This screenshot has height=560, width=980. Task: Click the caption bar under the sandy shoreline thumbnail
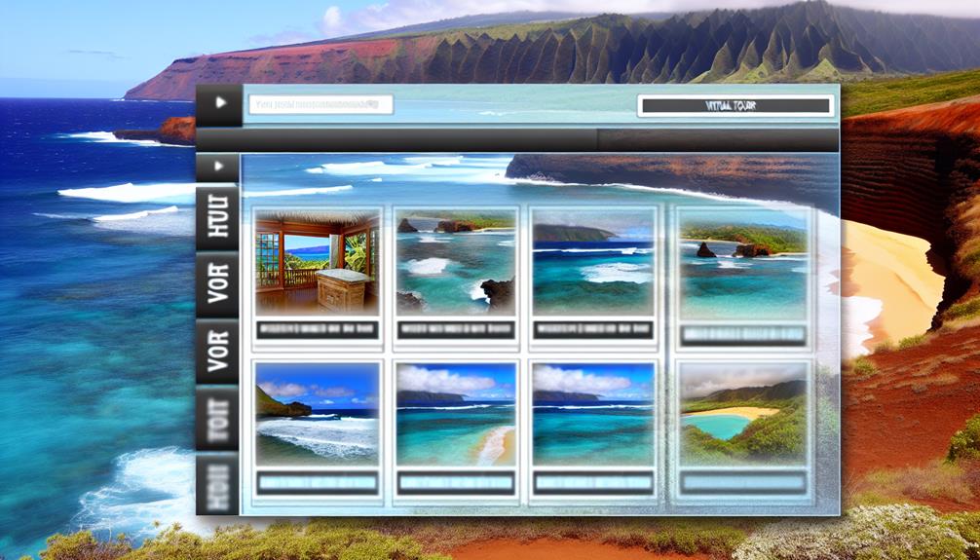(456, 482)
